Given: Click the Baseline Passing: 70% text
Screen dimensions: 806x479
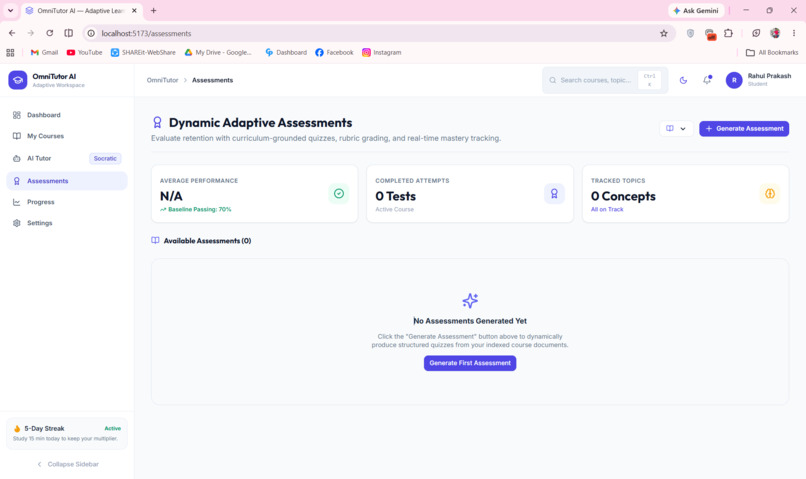Looking at the screenshot, I should coord(199,209).
